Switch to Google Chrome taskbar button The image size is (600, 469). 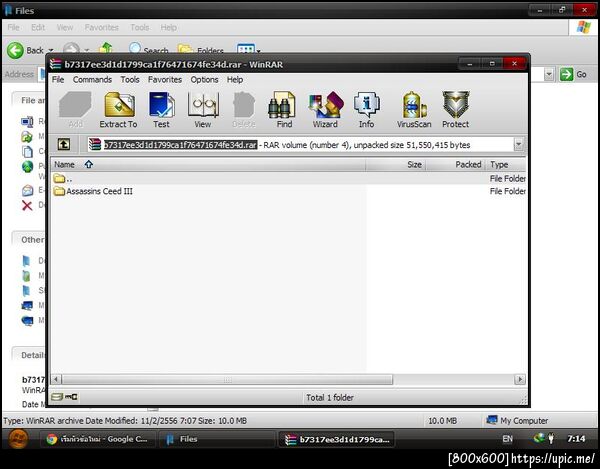tap(98, 439)
